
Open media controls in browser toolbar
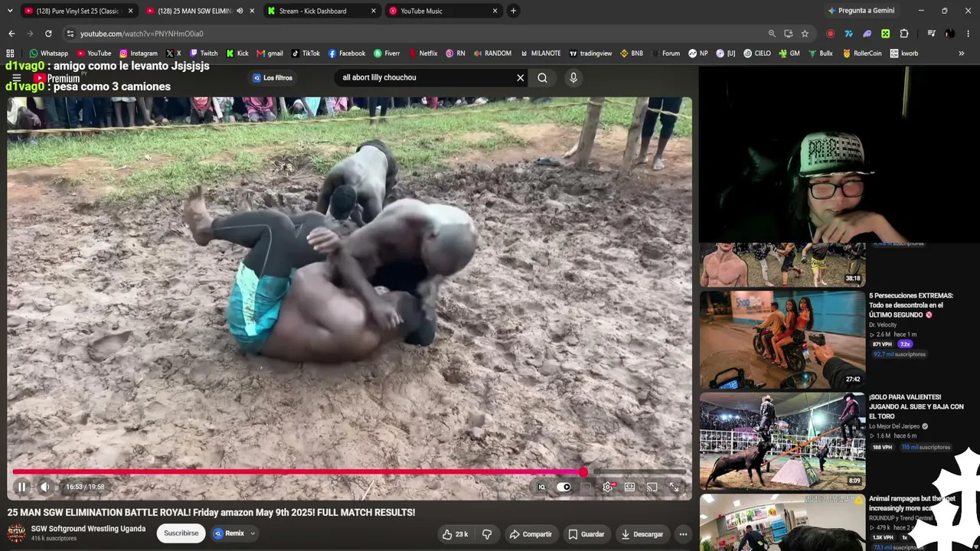coord(931,34)
